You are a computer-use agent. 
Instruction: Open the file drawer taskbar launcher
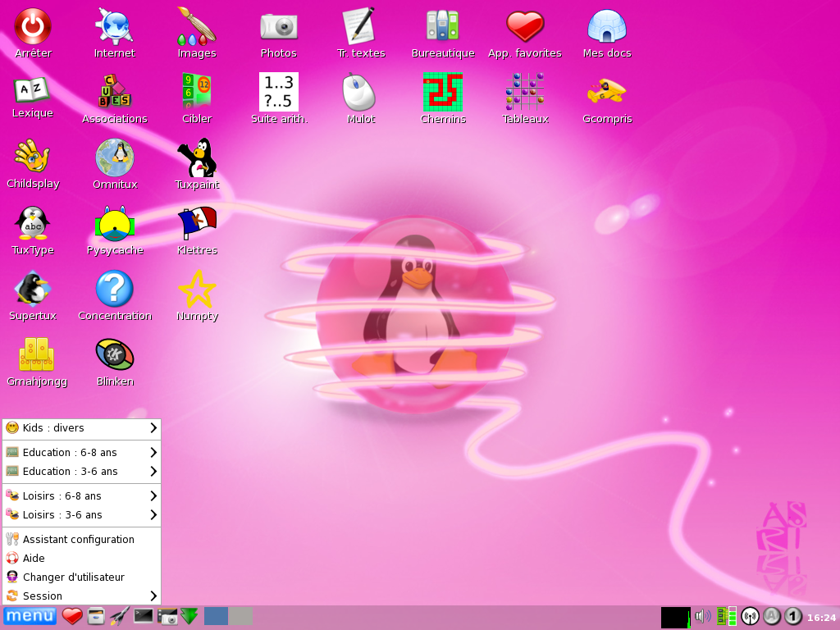tap(96, 616)
